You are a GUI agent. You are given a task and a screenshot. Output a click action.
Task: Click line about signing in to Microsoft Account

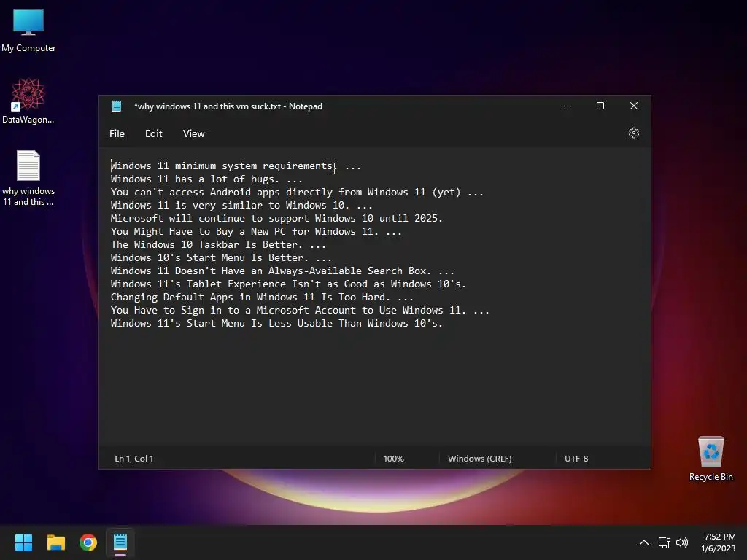click(x=300, y=311)
